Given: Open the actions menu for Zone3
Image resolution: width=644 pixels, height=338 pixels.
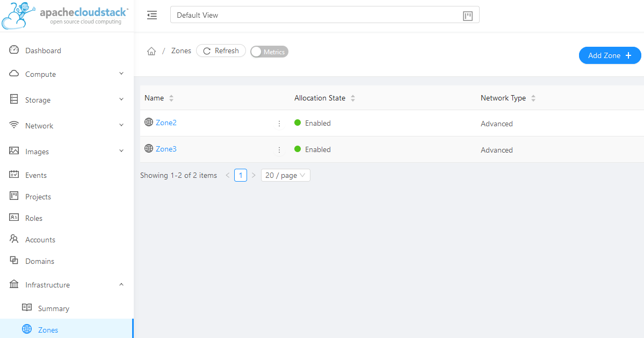Looking at the screenshot, I should pos(279,149).
